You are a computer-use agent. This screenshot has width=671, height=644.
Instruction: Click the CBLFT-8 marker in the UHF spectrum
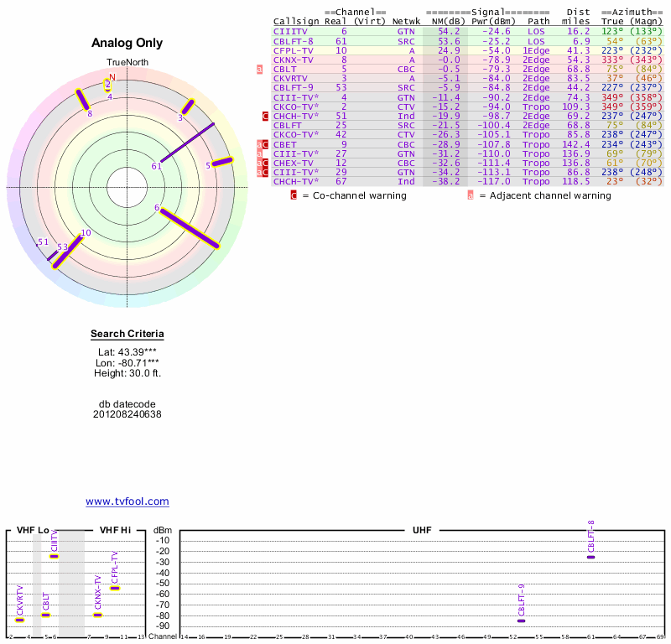point(590,557)
